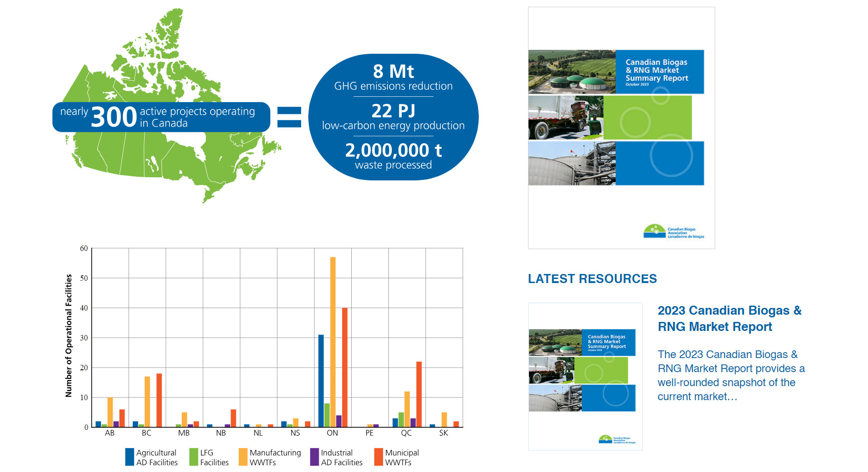
Task: Click the orange Municipal WWTFs legend swatch
Action: (379, 457)
